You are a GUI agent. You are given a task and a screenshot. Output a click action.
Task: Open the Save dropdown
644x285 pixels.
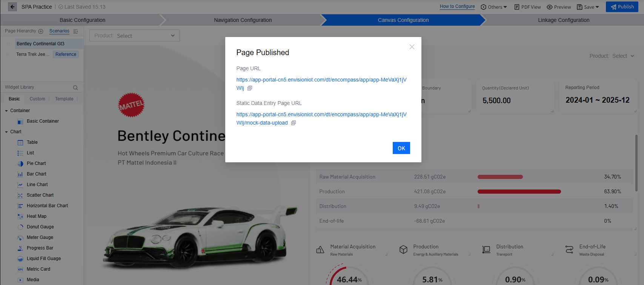(x=588, y=7)
